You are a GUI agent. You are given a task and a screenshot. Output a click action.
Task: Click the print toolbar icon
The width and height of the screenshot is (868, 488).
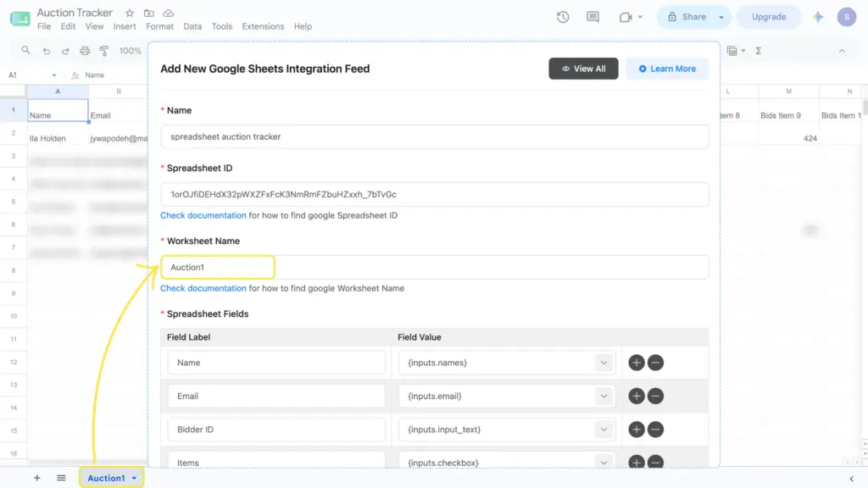(x=85, y=51)
